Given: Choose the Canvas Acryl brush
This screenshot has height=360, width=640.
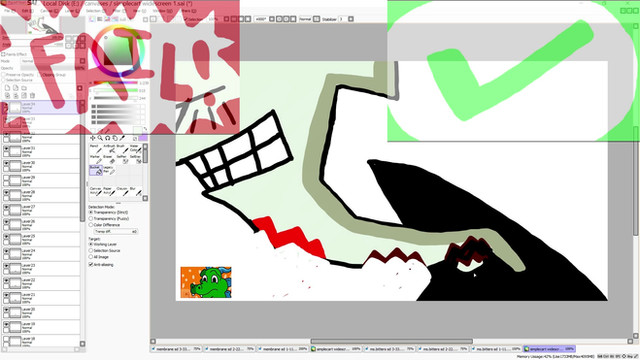Looking at the screenshot, I should point(96,191).
